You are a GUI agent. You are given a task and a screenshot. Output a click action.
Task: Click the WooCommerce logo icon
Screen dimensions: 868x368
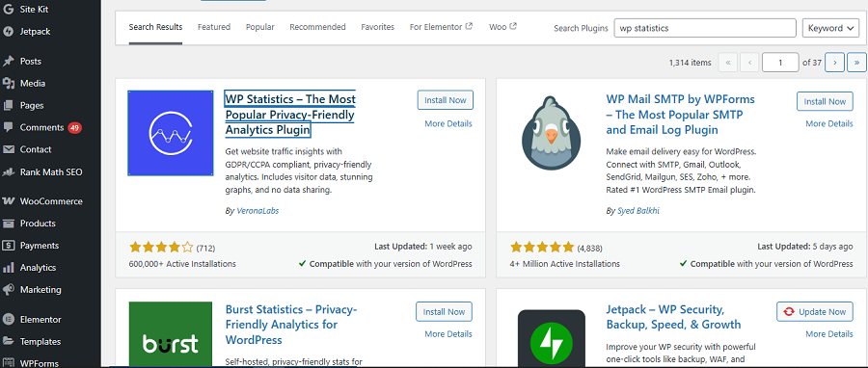point(9,201)
